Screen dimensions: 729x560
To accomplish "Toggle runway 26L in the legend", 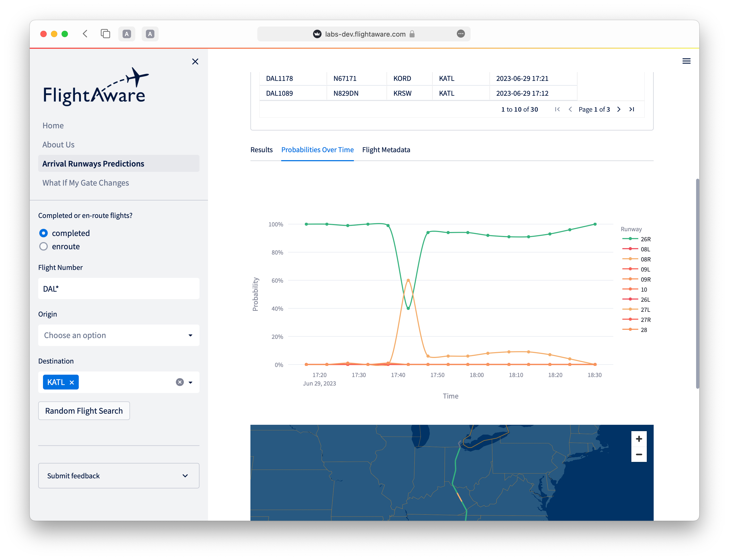I will (636, 299).
